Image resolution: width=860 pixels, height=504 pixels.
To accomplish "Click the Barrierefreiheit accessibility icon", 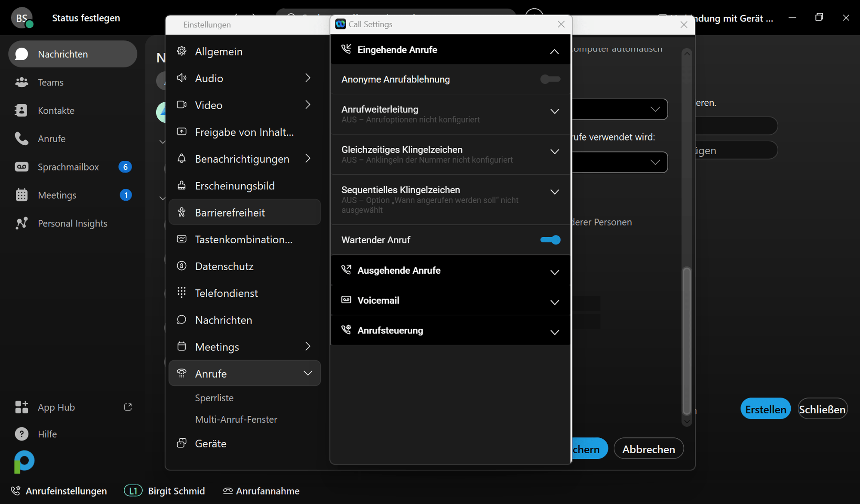I will pos(182,212).
